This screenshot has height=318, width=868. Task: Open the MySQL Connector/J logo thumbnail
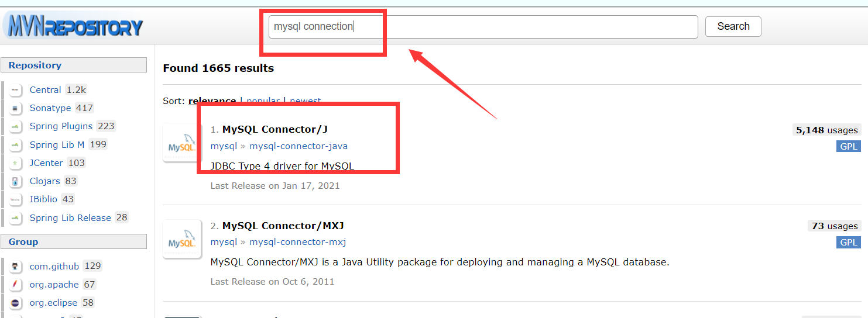coord(182,143)
